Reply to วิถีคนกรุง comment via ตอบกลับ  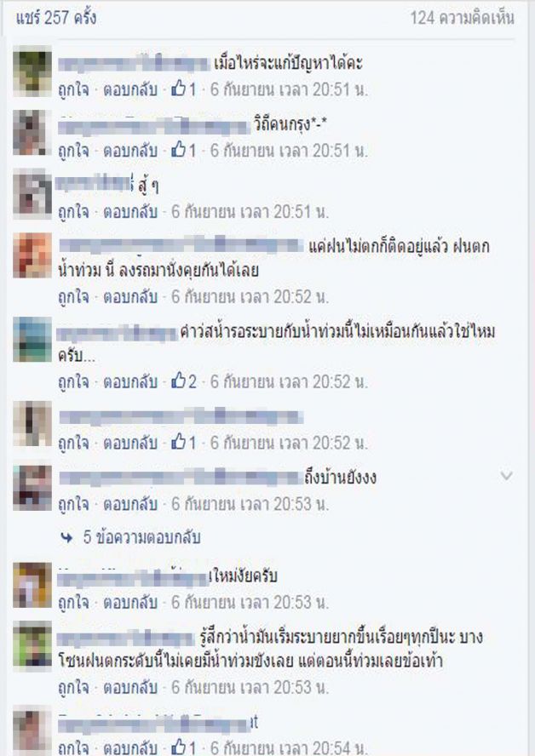130,150
